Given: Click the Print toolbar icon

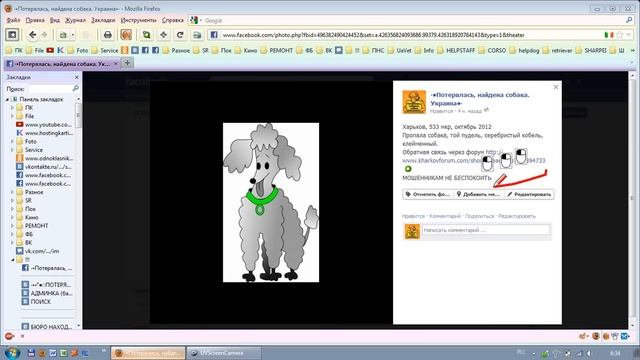Looking at the screenshot, I should [x=108, y=35].
